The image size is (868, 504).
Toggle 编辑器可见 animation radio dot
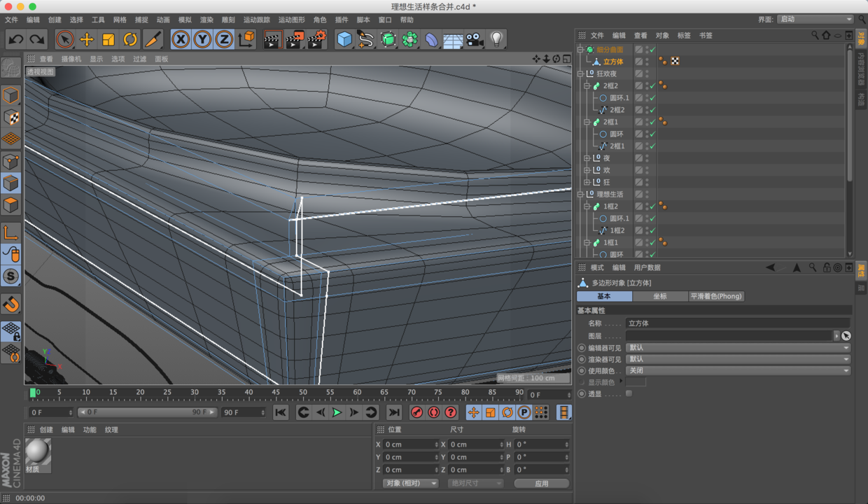tap(582, 347)
